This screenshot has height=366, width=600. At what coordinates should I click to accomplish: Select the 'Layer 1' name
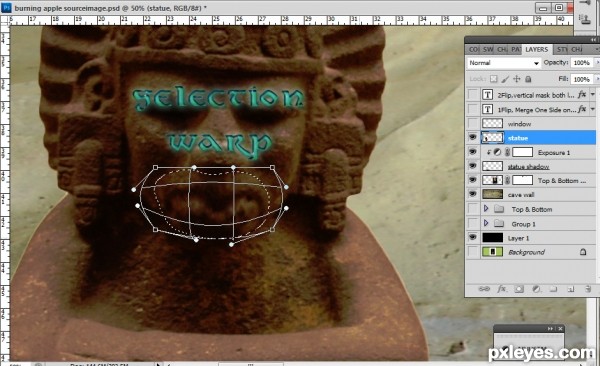click(518, 238)
